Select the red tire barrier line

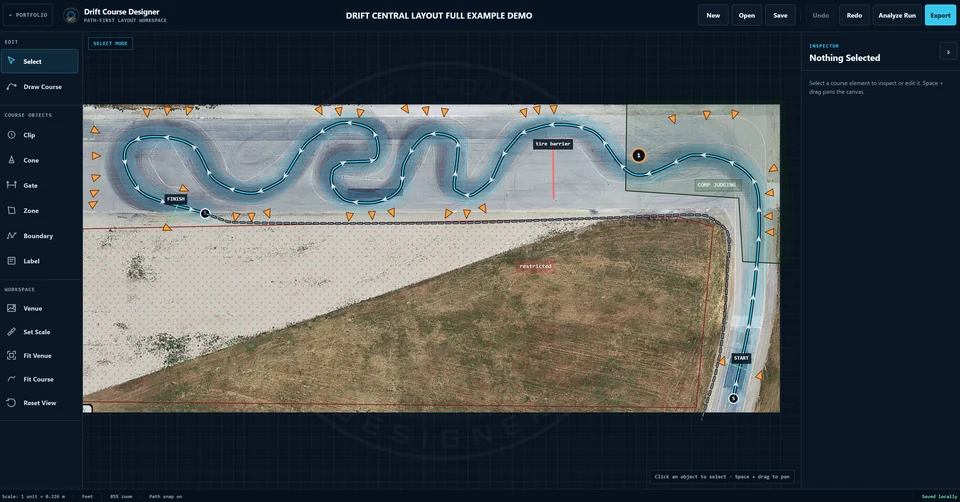pyautogui.click(x=553, y=174)
